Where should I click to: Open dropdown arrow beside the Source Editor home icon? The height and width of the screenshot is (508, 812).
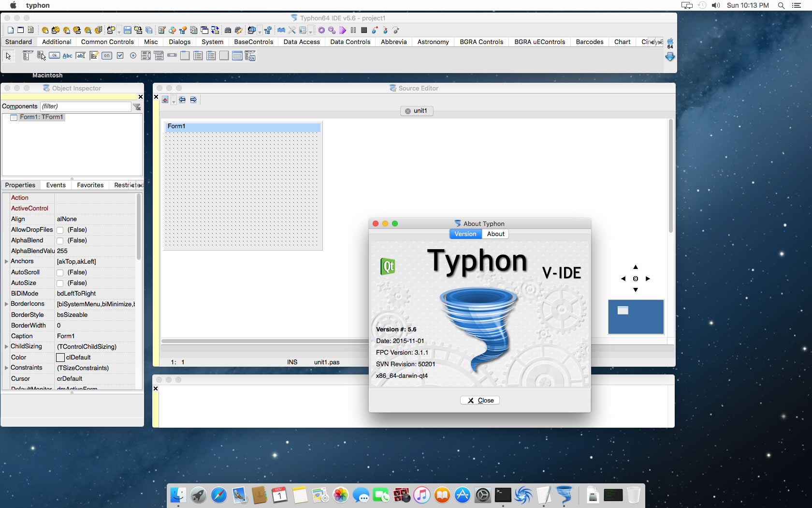(174, 101)
